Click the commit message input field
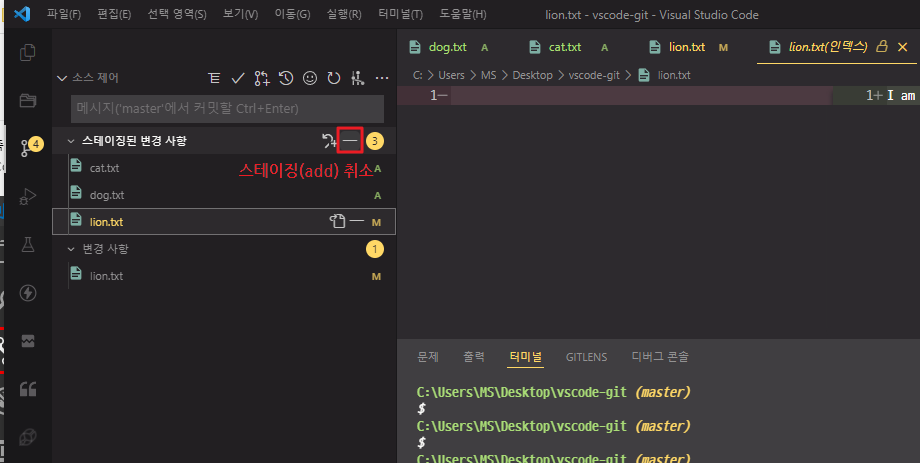 [x=227, y=109]
